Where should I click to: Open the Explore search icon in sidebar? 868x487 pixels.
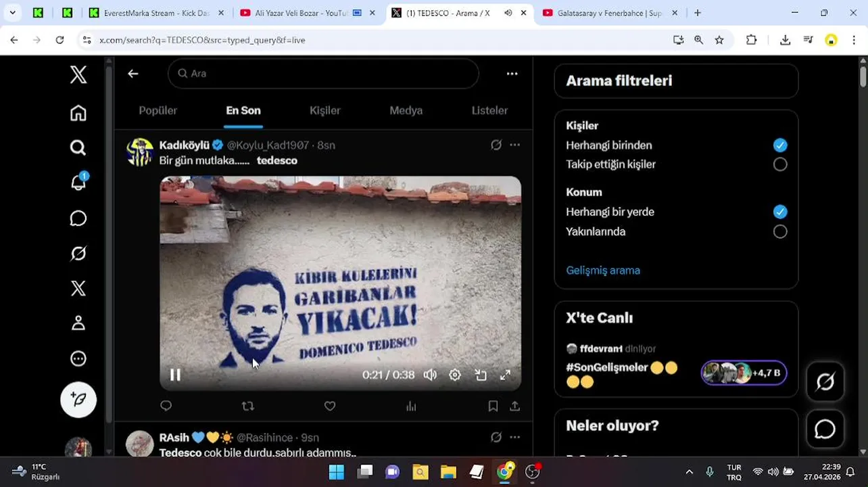[x=78, y=147]
